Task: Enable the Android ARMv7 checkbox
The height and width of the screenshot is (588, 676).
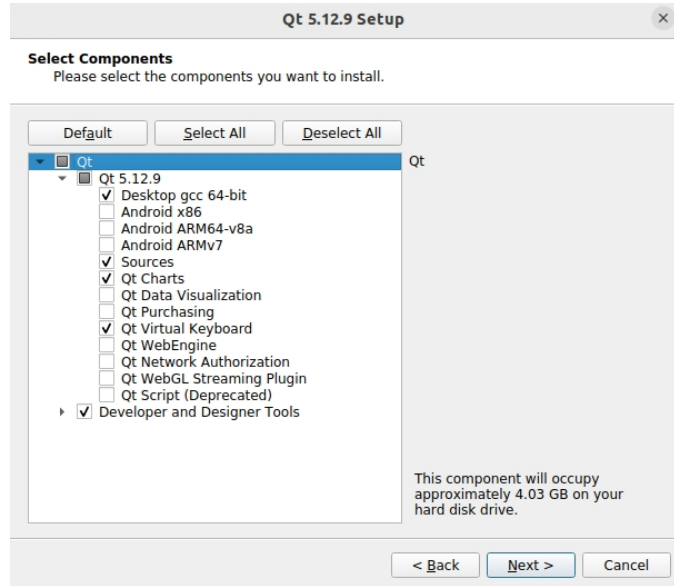Action: coord(106,245)
